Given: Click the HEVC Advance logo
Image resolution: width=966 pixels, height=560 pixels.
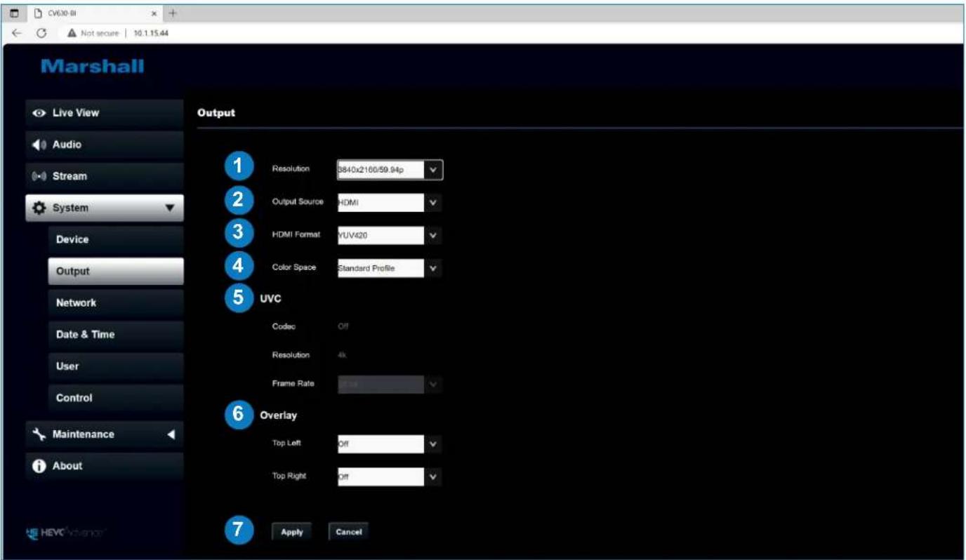Looking at the screenshot, I should pyautogui.click(x=67, y=533).
